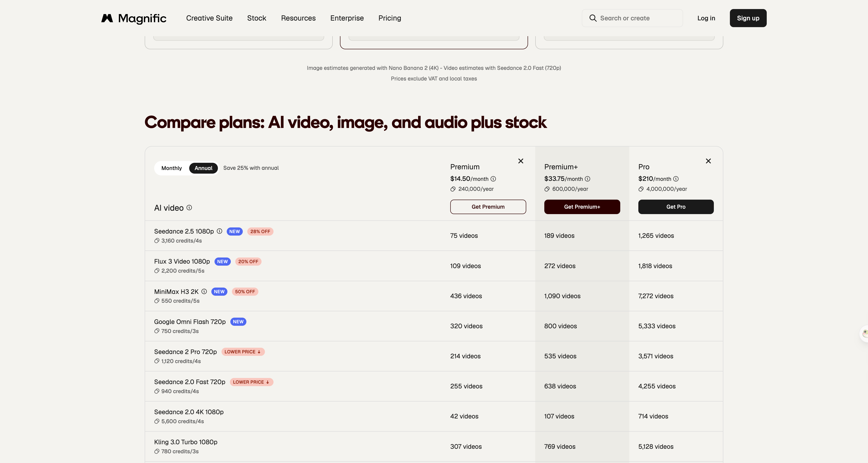Click info icon beside MiniMax H3 2K
Image resolution: width=868 pixels, height=463 pixels.
[x=204, y=291]
